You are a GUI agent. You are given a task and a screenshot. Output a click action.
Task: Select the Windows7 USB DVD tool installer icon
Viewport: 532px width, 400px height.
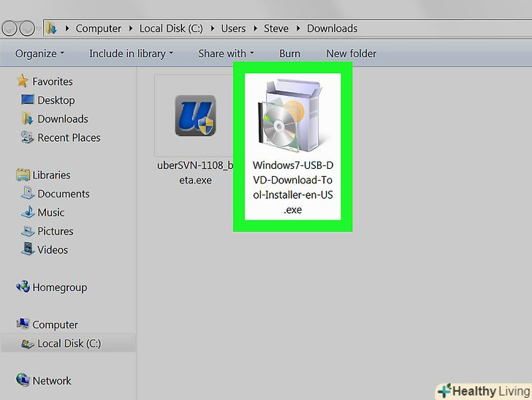(x=290, y=116)
